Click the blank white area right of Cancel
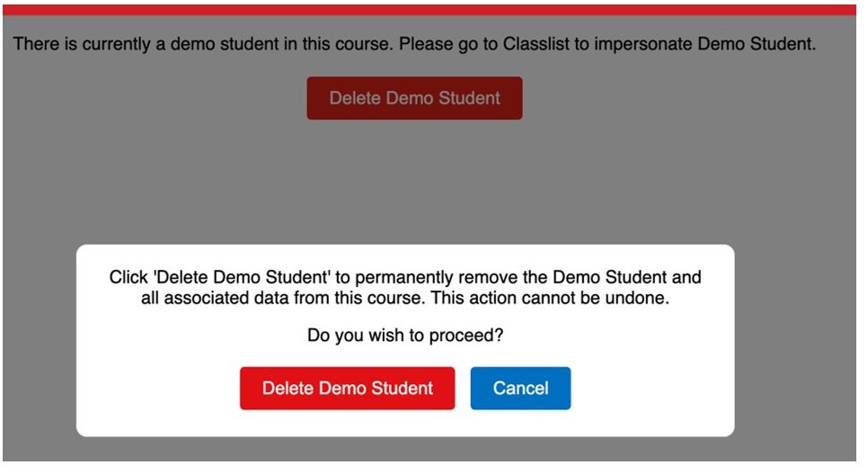The height and width of the screenshot is (474, 868). [651, 389]
